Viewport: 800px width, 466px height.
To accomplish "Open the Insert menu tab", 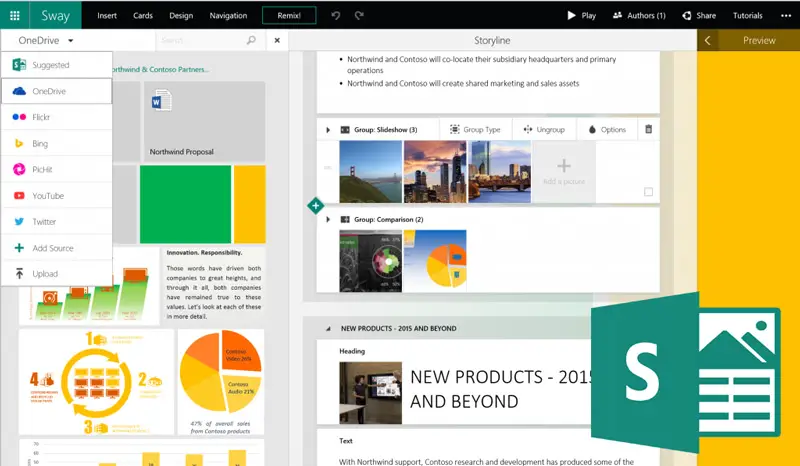I will [107, 15].
